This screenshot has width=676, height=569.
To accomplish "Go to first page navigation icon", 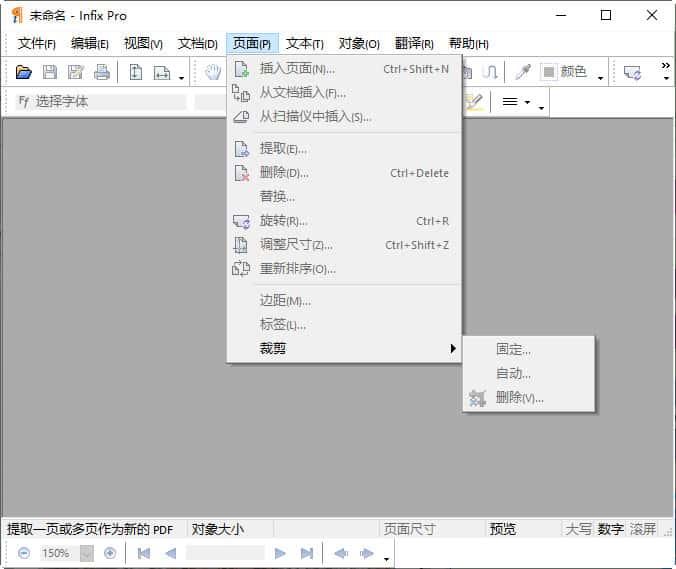I will pos(144,553).
